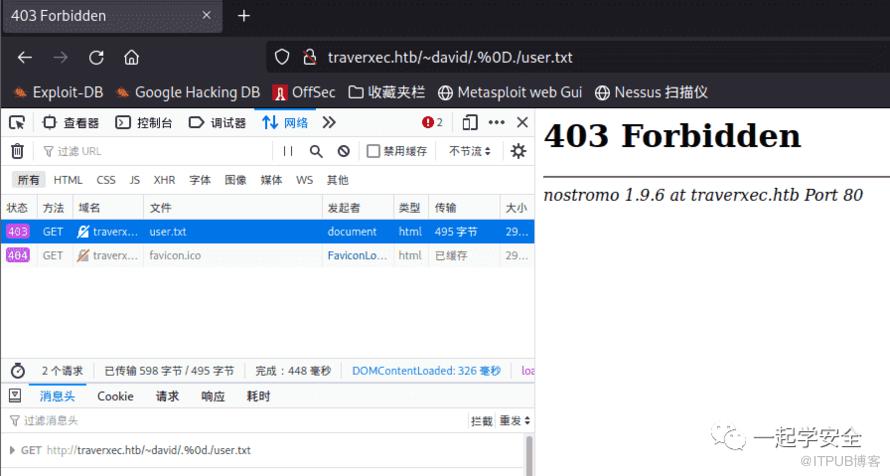Image resolution: width=890 pixels, height=476 pixels.
Task: Enable the 禁用缓存 checkbox
Action: point(373,151)
